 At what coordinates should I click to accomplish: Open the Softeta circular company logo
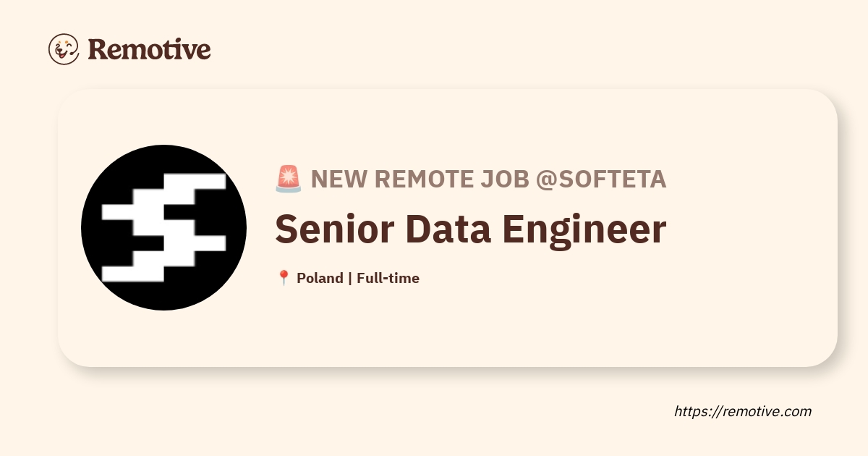[x=163, y=228]
